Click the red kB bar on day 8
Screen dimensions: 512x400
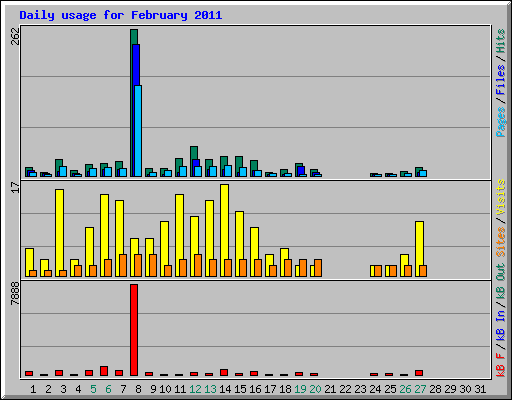coord(134,330)
